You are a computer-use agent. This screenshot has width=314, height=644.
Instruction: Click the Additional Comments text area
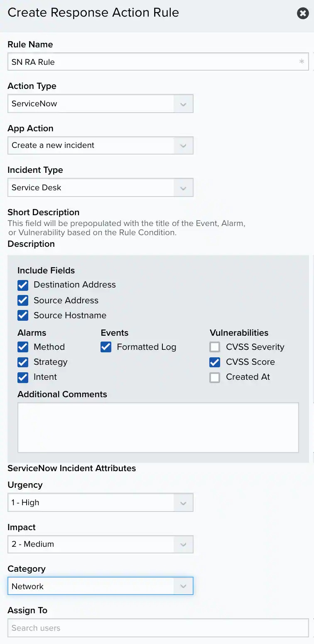pos(158,428)
